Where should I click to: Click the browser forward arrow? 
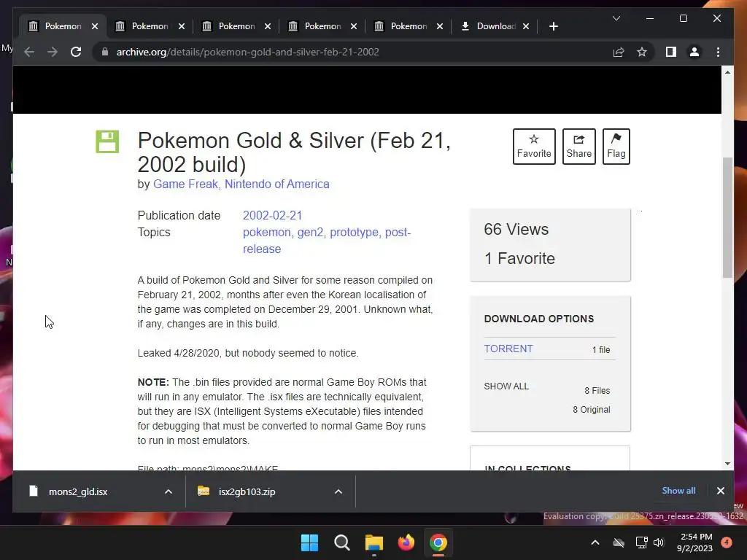53,52
